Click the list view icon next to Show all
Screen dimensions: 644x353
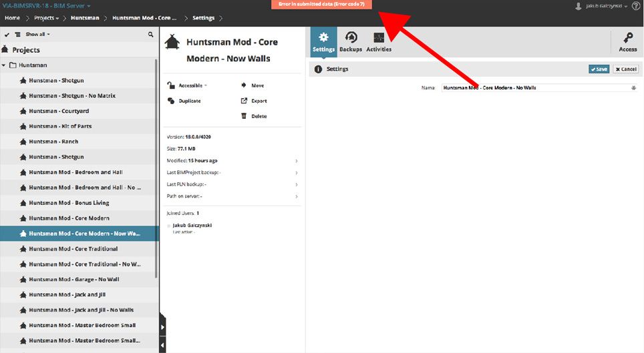(17, 35)
